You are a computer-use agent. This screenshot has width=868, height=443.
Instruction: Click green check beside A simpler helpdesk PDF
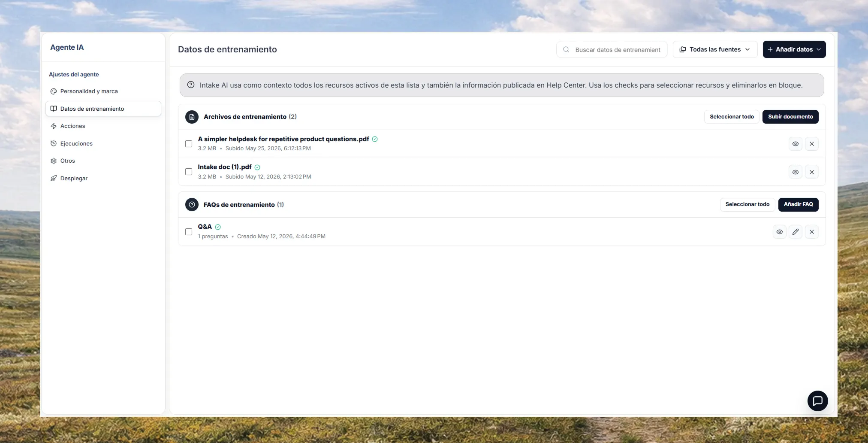[x=375, y=139]
